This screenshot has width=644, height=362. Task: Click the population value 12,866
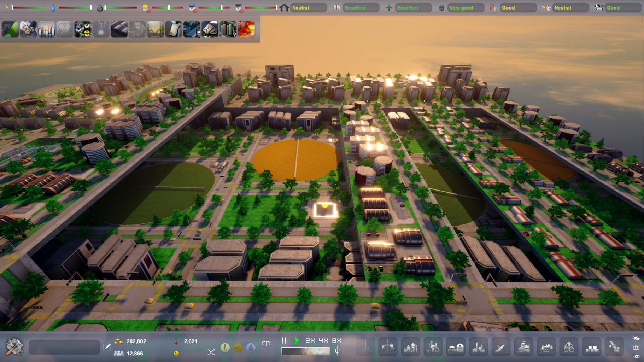coord(135,354)
